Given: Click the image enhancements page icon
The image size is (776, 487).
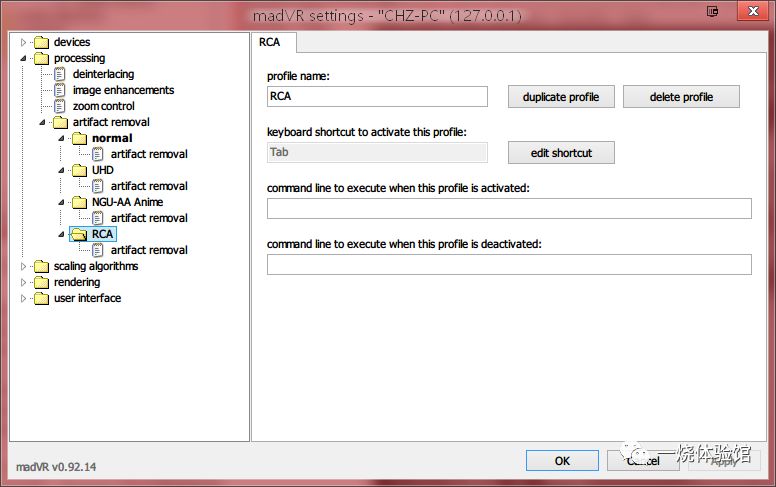Looking at the screenshot, I should click(x=59, y=91).
